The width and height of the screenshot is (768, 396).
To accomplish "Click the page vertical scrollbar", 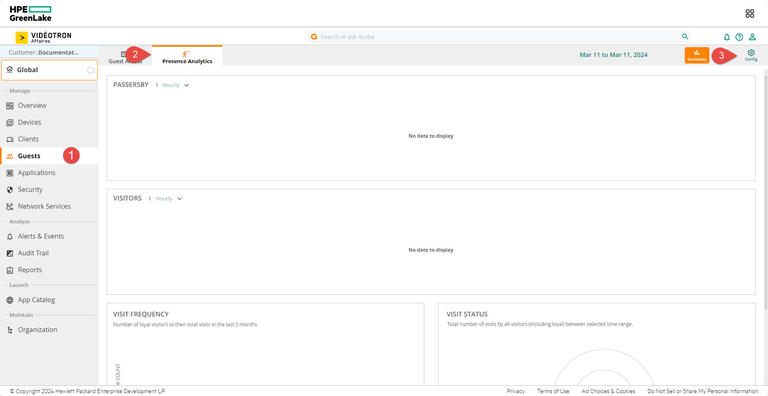I will [x=765, y=189].
